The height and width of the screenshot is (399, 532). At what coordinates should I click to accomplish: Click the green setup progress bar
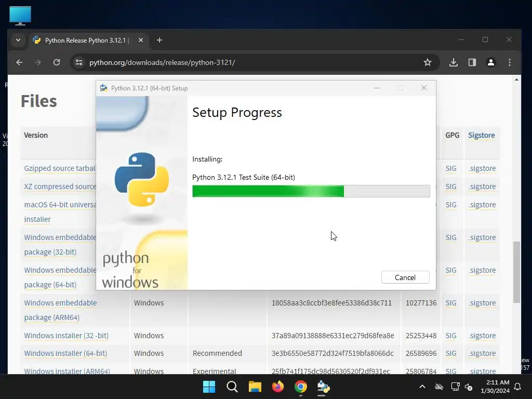[x=311, y=191]
